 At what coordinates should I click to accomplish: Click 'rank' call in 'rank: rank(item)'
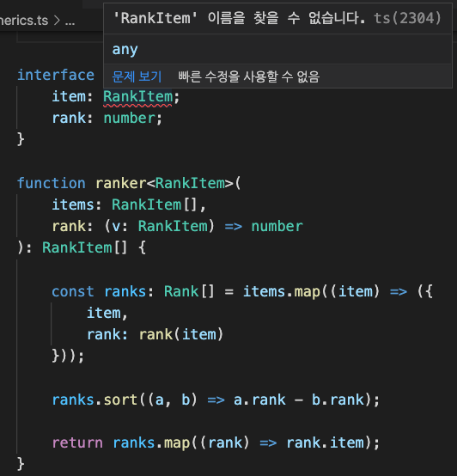[156, 334]
